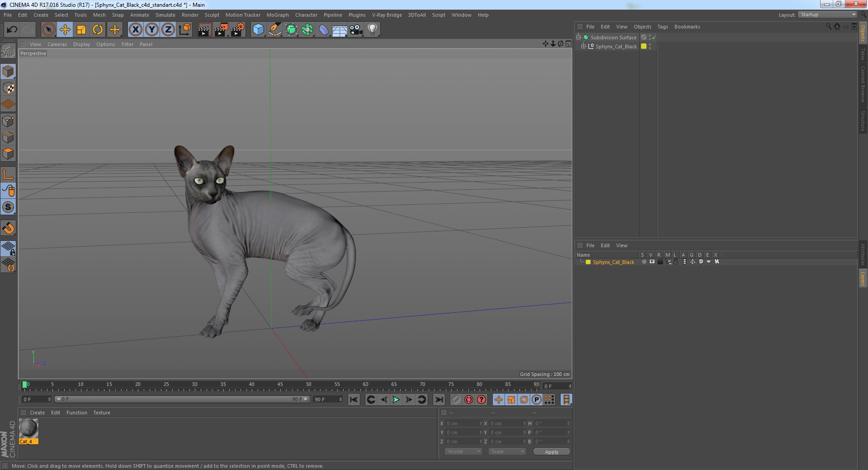The width and height of the screenshot is (868, 470).
Task: Open V-Ray Bridge menu
Action: (387, 15)
